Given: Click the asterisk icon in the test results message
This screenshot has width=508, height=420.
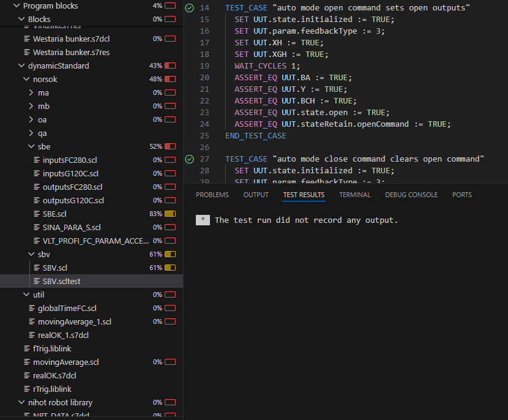Looking at the screenshot, I should click(203, 220).
